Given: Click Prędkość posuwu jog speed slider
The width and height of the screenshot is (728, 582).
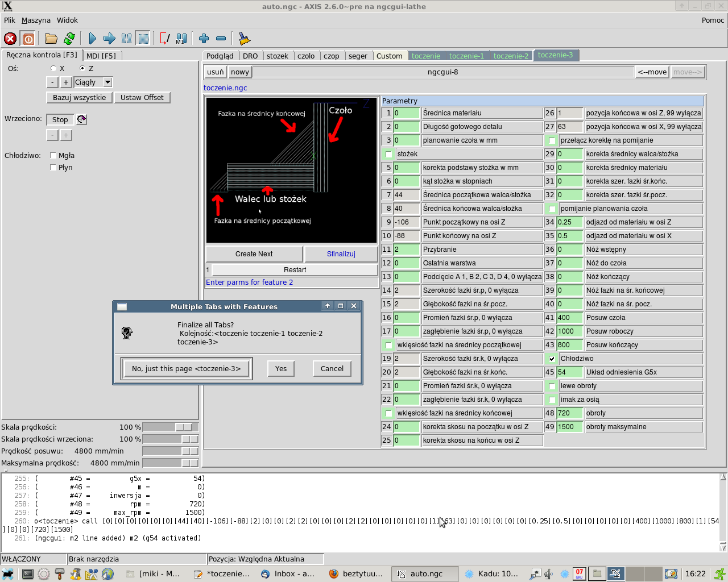Looking at the screenshot, I should point(170,451).
